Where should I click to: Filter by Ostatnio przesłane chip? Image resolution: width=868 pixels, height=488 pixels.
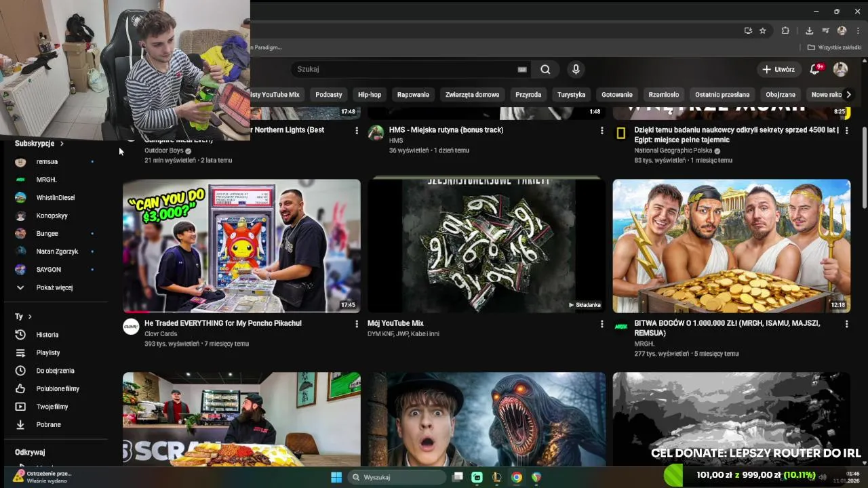(722, 95)
